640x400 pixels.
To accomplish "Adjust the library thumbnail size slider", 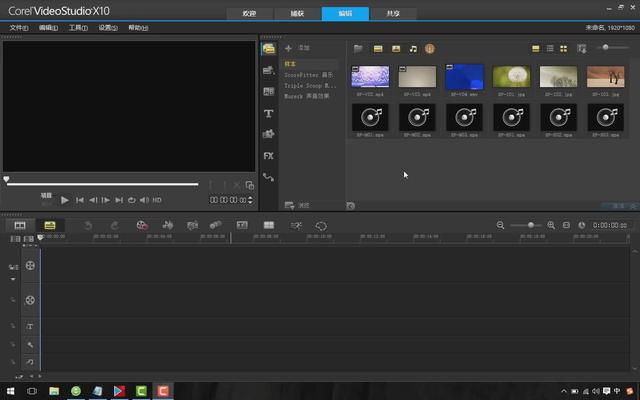I will click(606, 48).
